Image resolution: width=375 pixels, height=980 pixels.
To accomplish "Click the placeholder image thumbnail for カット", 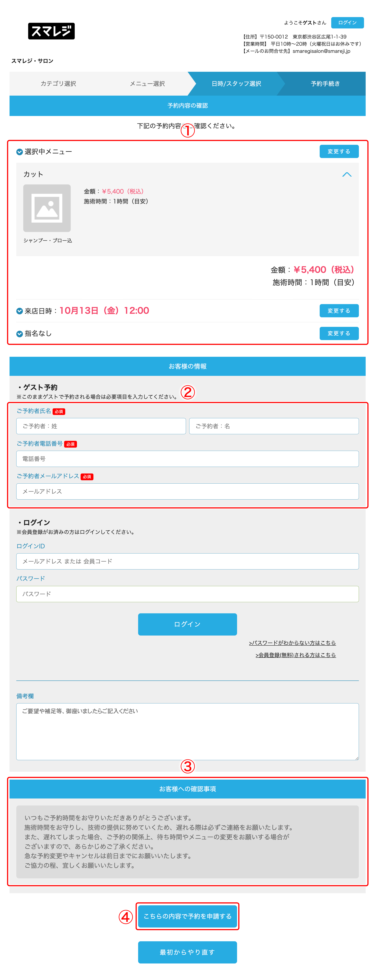I will 47,208.
